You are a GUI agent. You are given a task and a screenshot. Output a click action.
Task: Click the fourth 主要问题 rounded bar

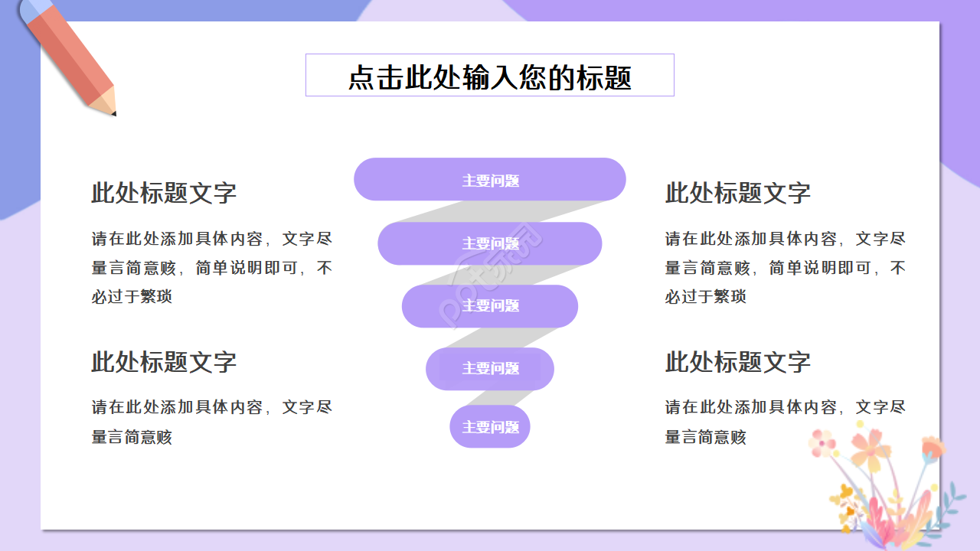[x=489, y=369]
